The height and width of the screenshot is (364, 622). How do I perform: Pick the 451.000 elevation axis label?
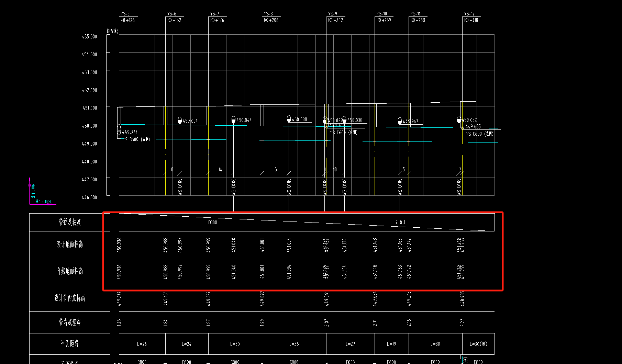[89, 108]
